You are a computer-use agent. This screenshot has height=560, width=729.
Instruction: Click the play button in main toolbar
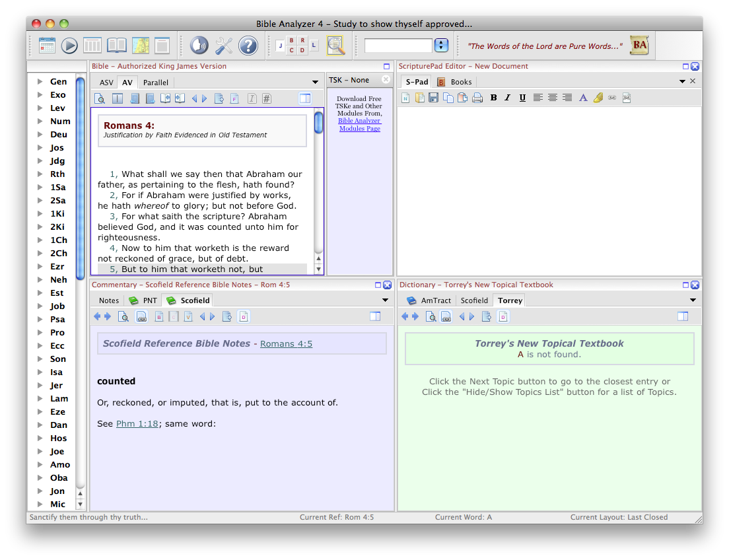pos(69,46)
